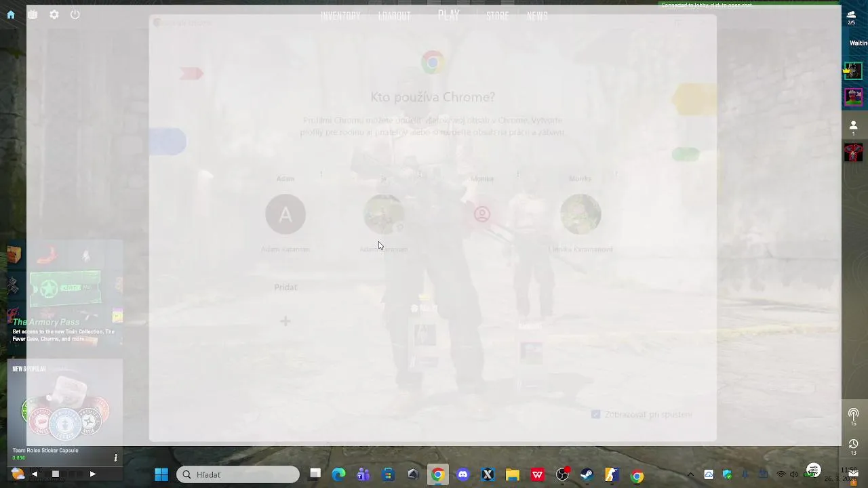Open the game settings gear

pyautogui.click(x=54, y=14)
